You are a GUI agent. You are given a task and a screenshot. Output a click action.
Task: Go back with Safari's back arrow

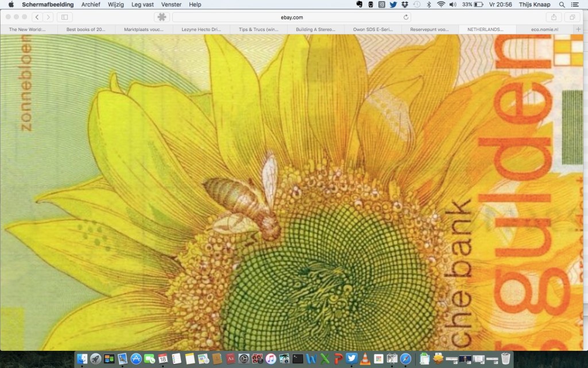point(37,17)
